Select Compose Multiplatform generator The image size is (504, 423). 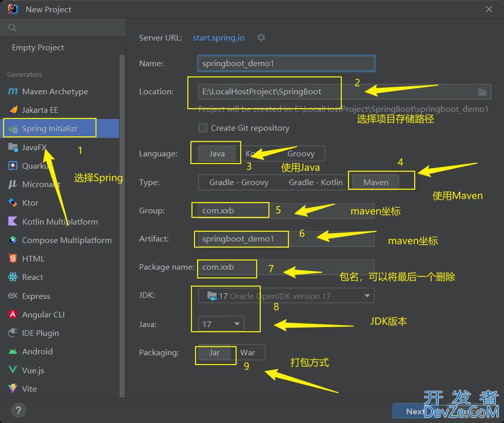click(60, 240)
